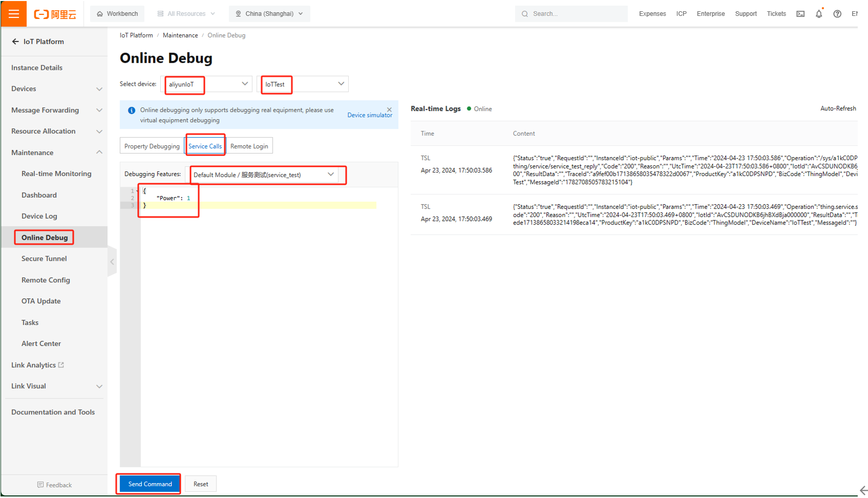Open the Device simulator link
Screen dimensions: 868x498
coord(369,115)
